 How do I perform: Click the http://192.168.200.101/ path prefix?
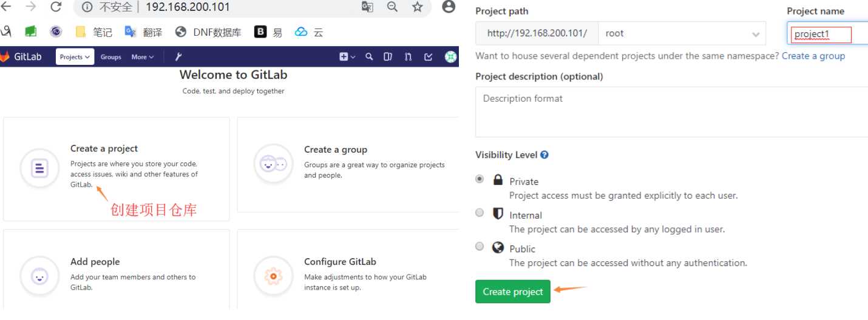pyautogui.click(x=537, y=33)
